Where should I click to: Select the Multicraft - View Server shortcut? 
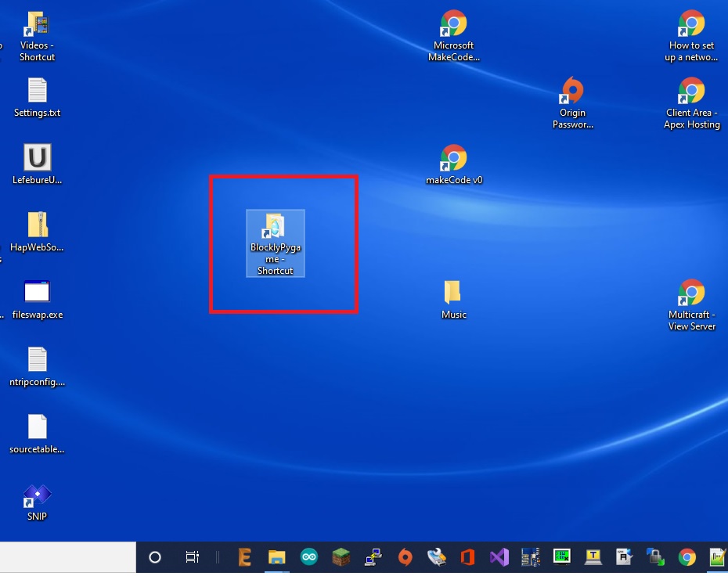691,293
